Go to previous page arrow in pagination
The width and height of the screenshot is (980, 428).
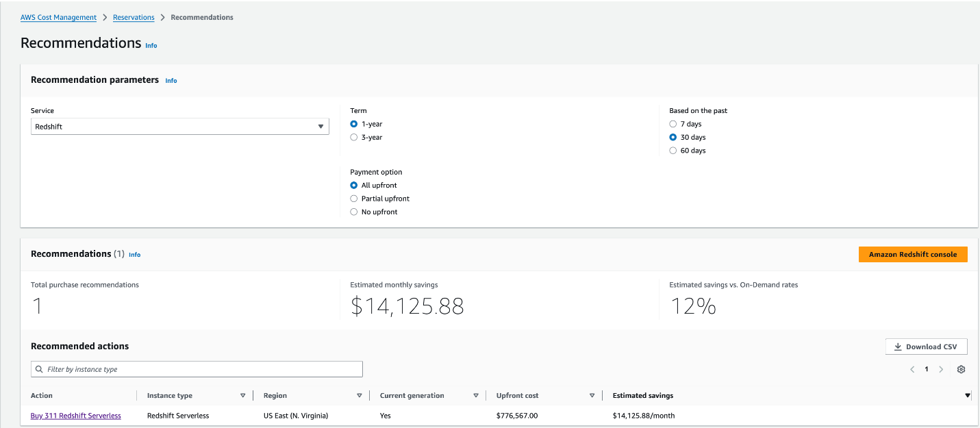coord(912,369)
